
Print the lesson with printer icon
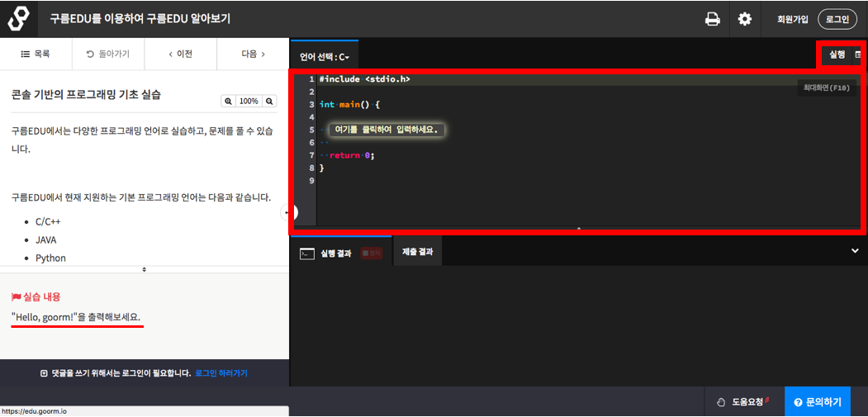713,19
